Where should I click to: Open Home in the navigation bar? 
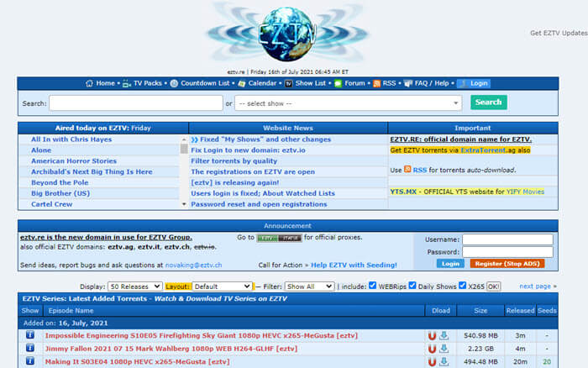pyautogui.click(x=105, y=83)
